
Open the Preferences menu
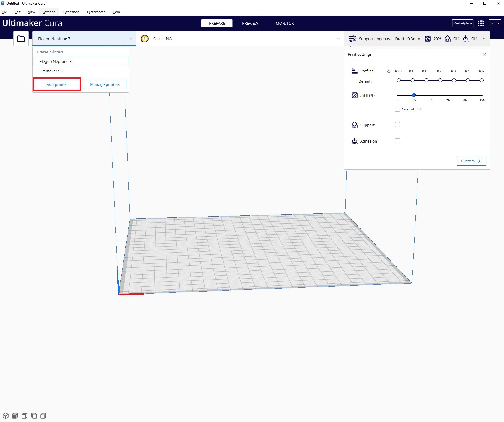tap(96, 12)
